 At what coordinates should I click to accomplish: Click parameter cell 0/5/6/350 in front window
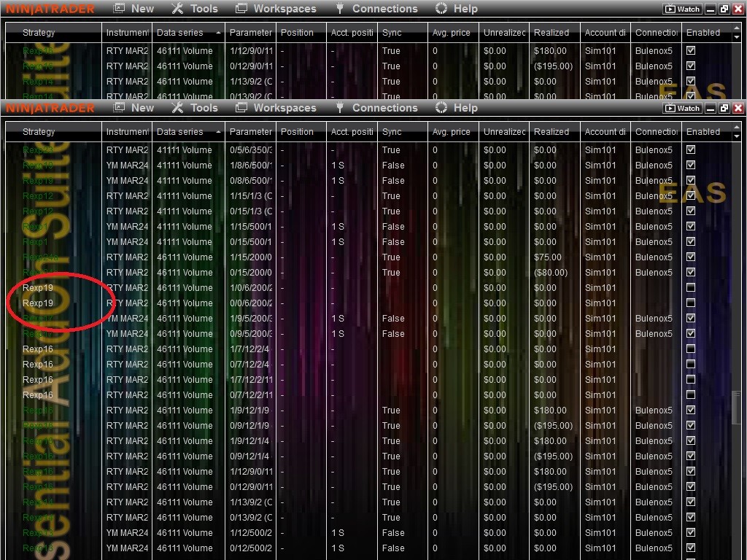251,150
